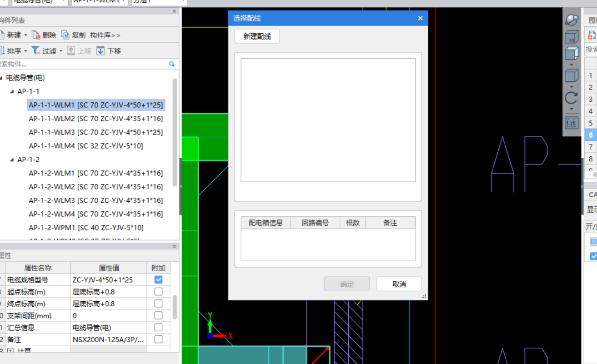The height and width of the screenshot is (364, 597).
Task: Click the 新建 new component icon
Action: pyautogui.click(x=2, y=35)
